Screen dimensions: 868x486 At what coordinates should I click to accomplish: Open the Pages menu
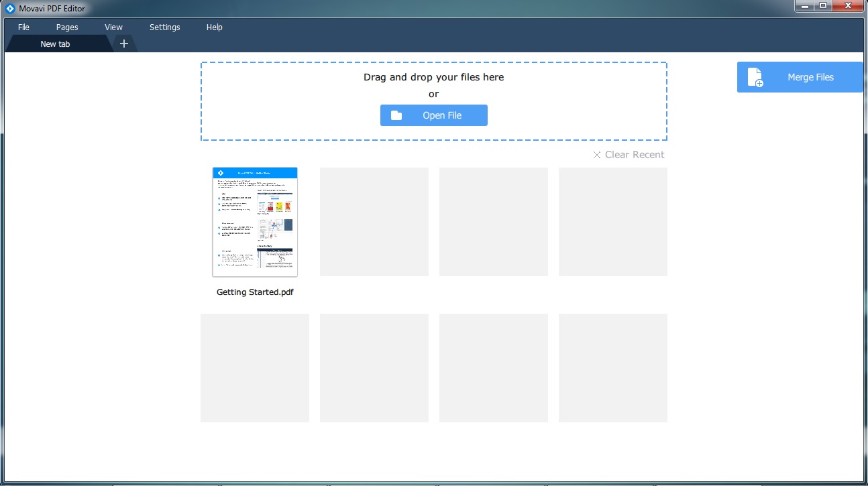[x=67, y=27]
